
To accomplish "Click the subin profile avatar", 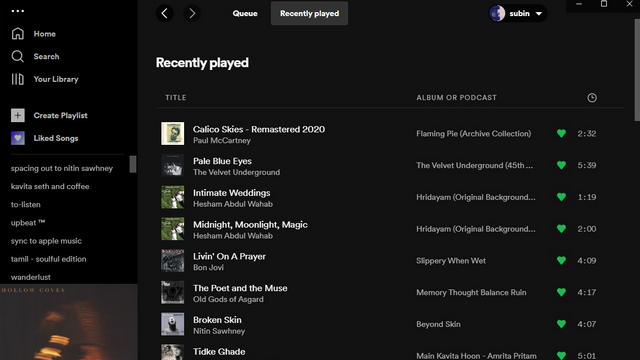I will point(497,13).
